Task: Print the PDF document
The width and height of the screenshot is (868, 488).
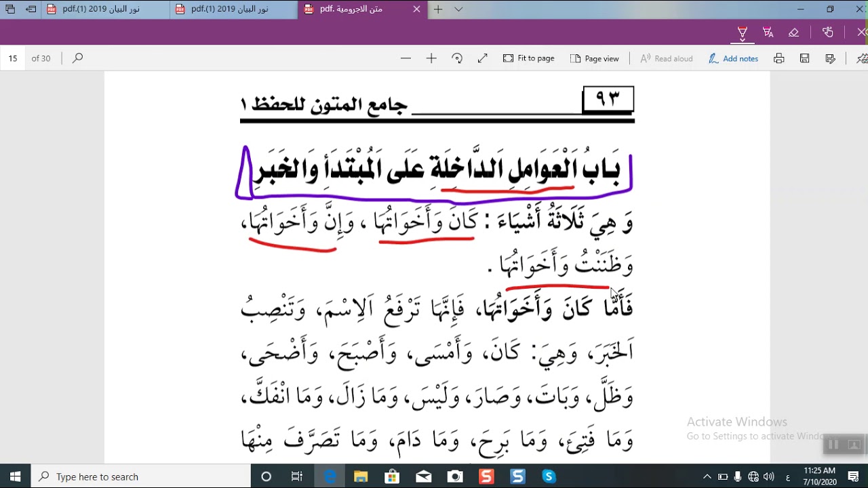Action: [x=779, y=58]
